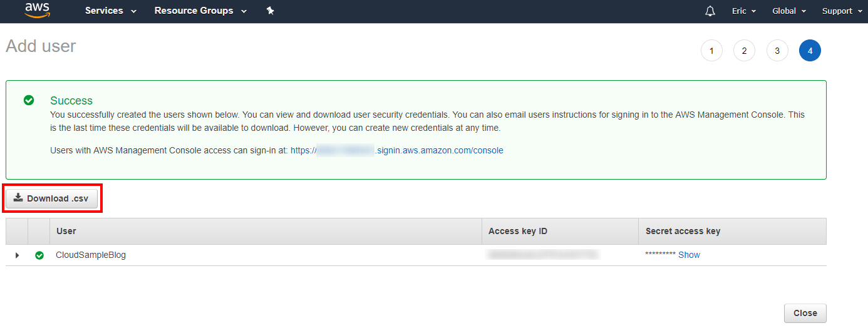The image size is (868, 328).
Task: Open the Support menu
Action: [842, 11]
